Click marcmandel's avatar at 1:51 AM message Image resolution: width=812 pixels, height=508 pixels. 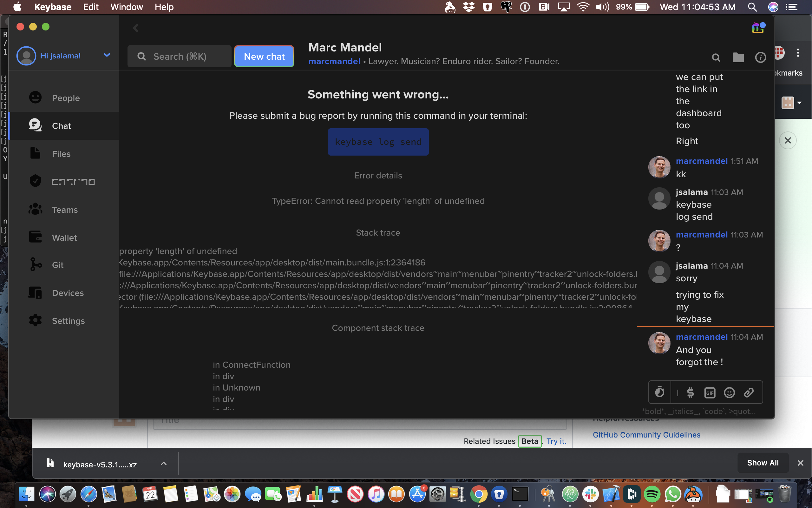[x=659, y=167]
